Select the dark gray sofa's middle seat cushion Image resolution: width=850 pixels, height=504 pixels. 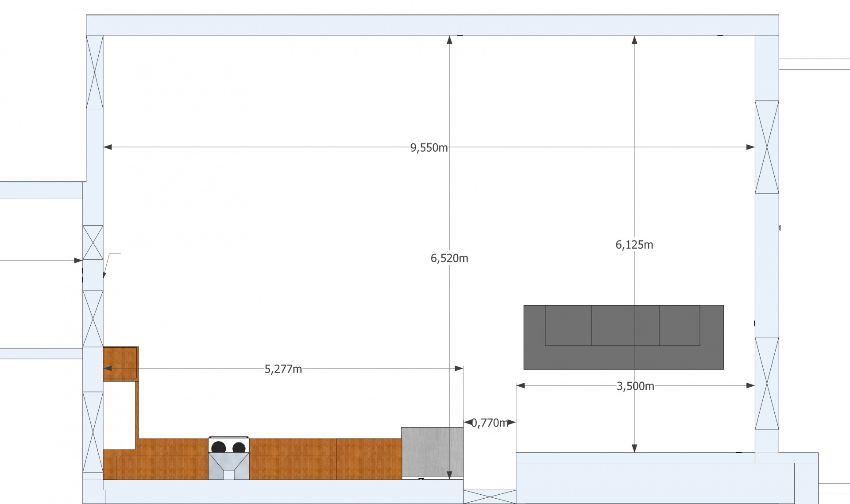pyautogui.click(x=626, y=325)
